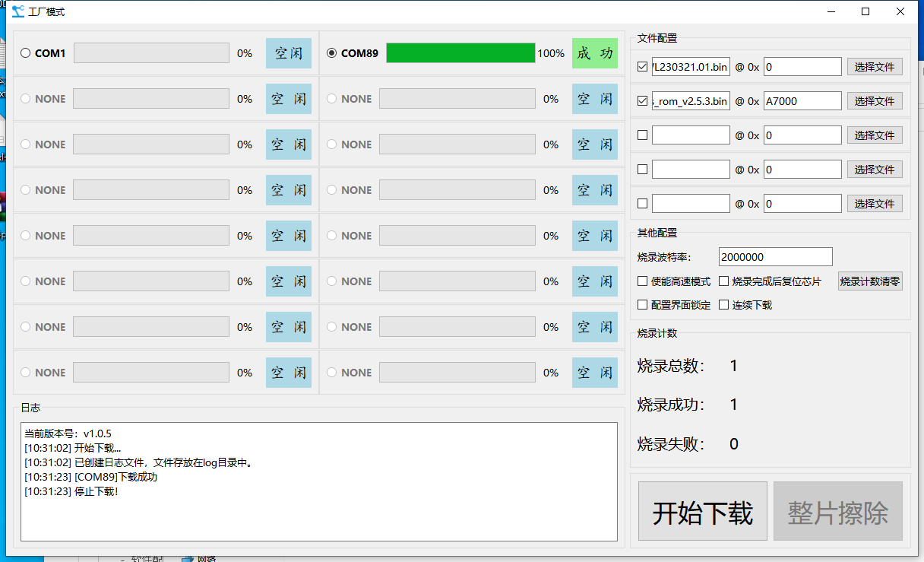Click the green 成功 status next to COM89

click(594, 53)
